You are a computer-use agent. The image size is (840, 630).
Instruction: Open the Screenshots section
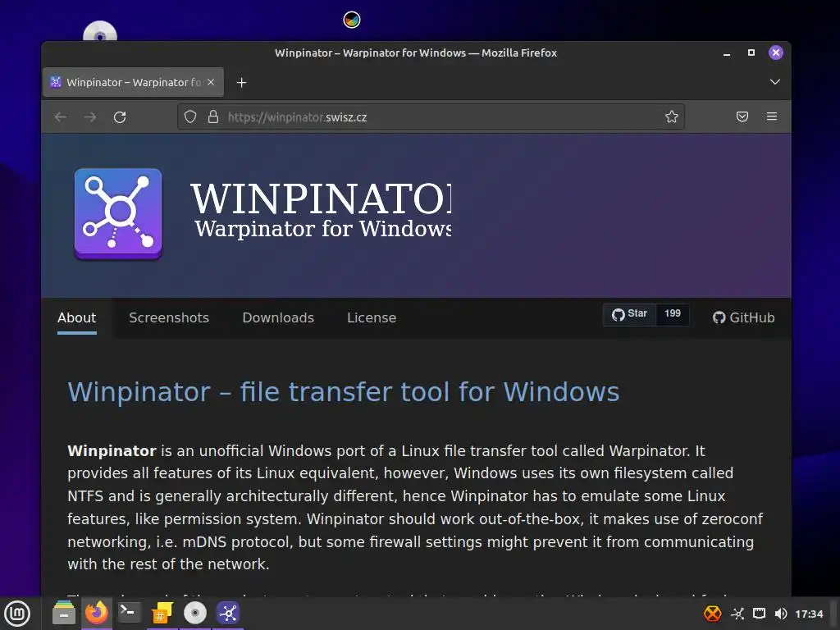pyautogui.click(x=169, y=317)
